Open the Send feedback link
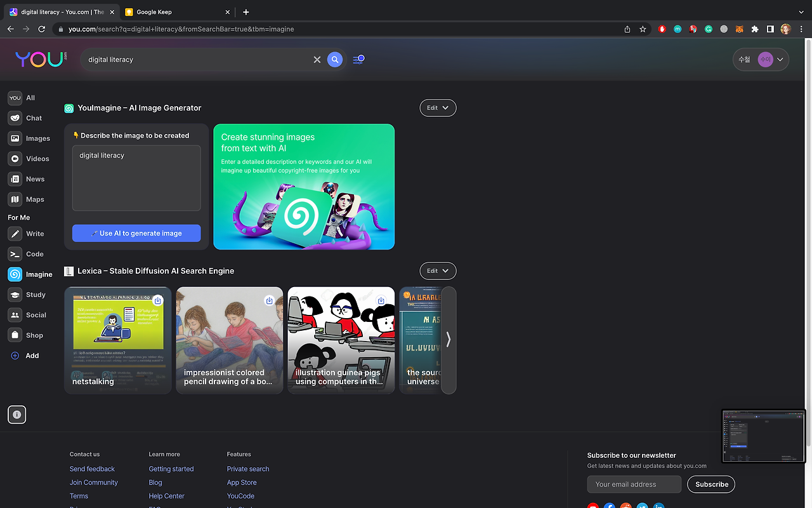 click(92, 469)
